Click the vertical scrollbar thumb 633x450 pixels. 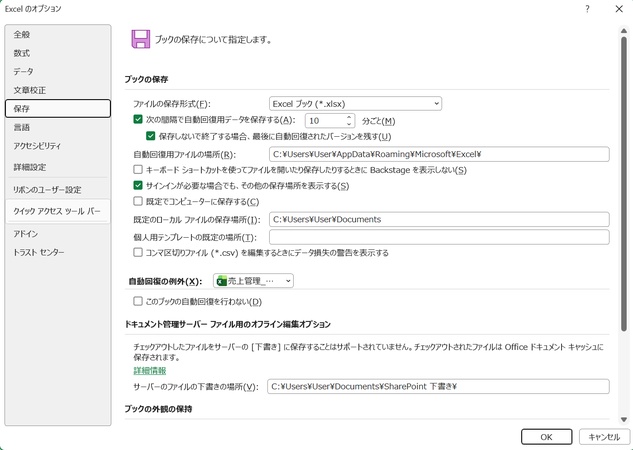624,184
